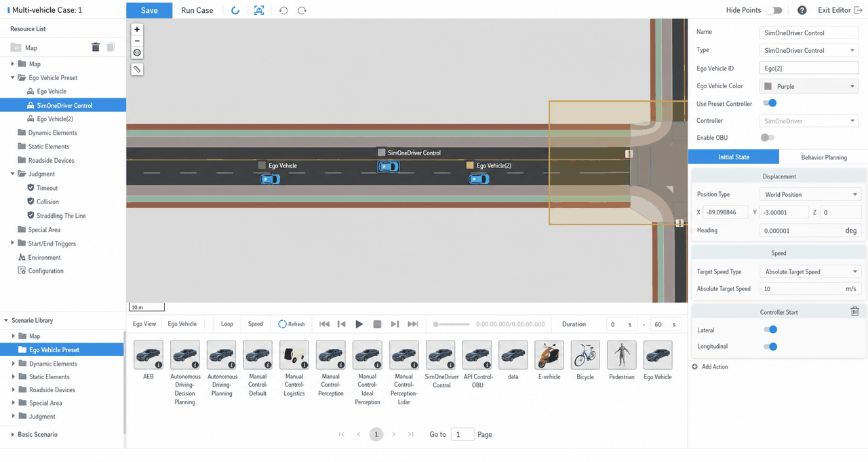Collapse the Judgment folder in Resource List
The image size is (868, 462).
pyautogui.click(x=13, y=174)
